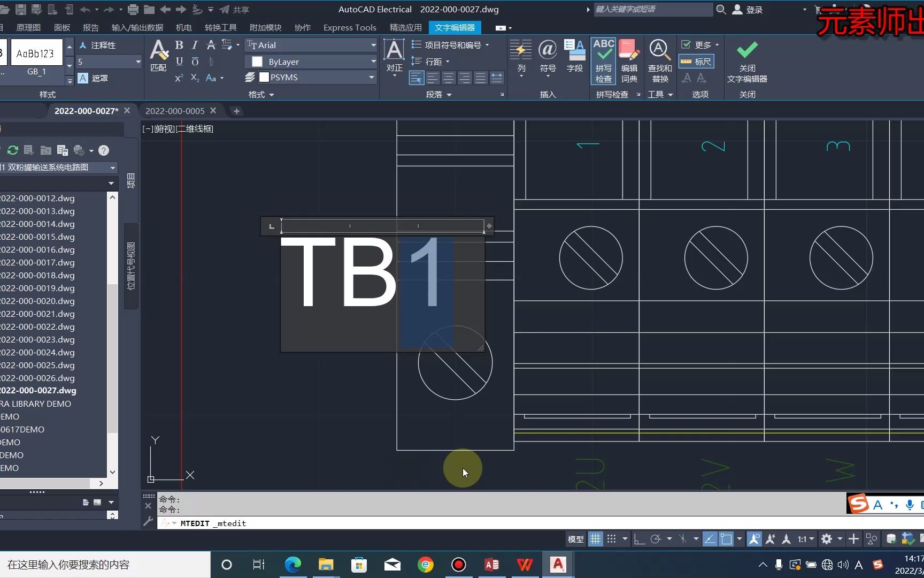Expand the PSYMS text style dropdown

point(372,77)
